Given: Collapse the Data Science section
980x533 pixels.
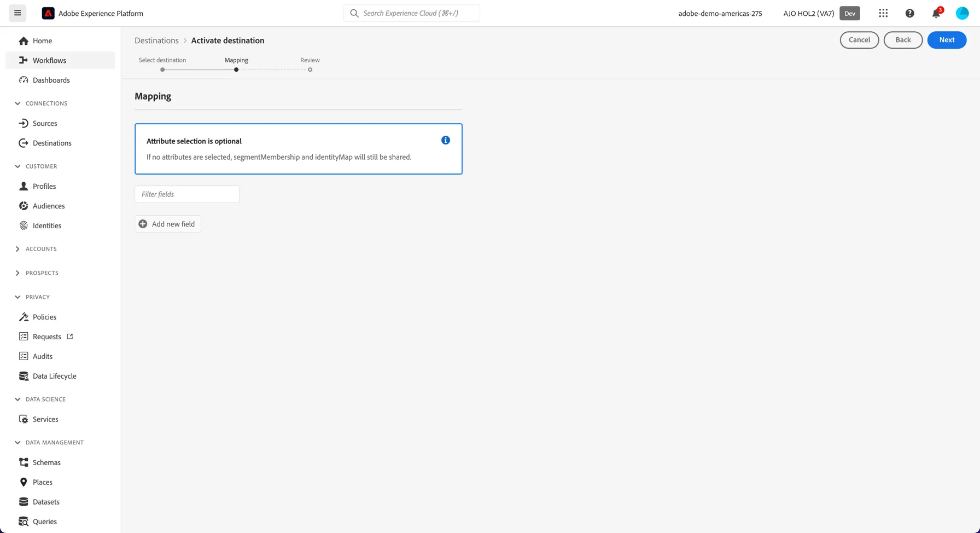Looking at the screenshot, I should click(x=17, y=399).
